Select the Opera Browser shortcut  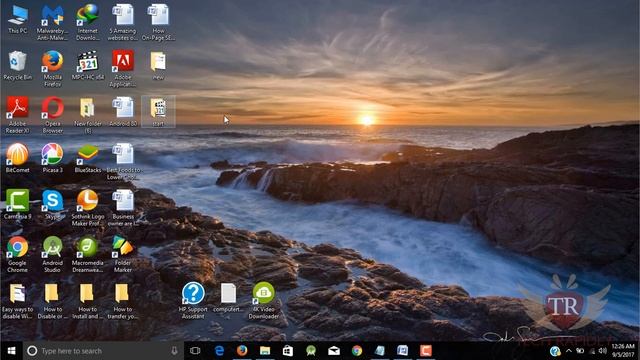point(53,116)
